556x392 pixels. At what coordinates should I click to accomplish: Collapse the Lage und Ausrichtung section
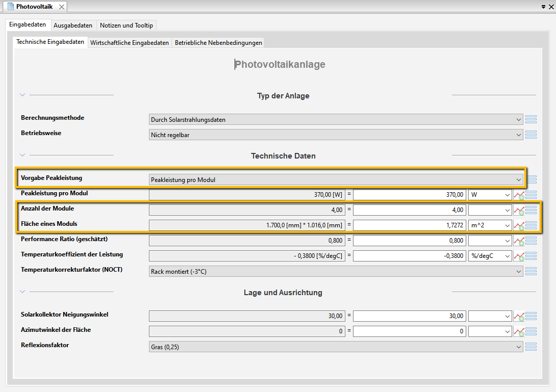pos(22,292)
